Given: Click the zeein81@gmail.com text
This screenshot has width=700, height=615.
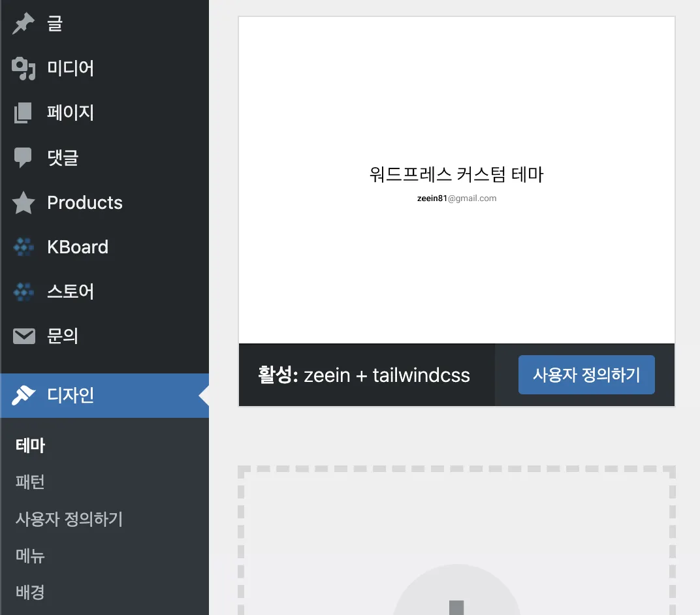Looking at the screenshot, I should click(456, 198).
